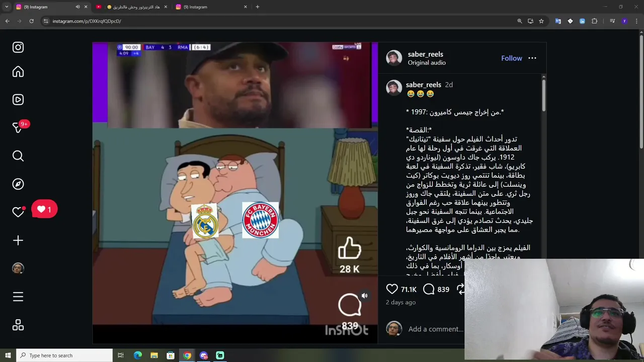Image resolution: width=644 pixels, height=362 pixels.
Task: Mute the reel audio
Action: [365, 296]
